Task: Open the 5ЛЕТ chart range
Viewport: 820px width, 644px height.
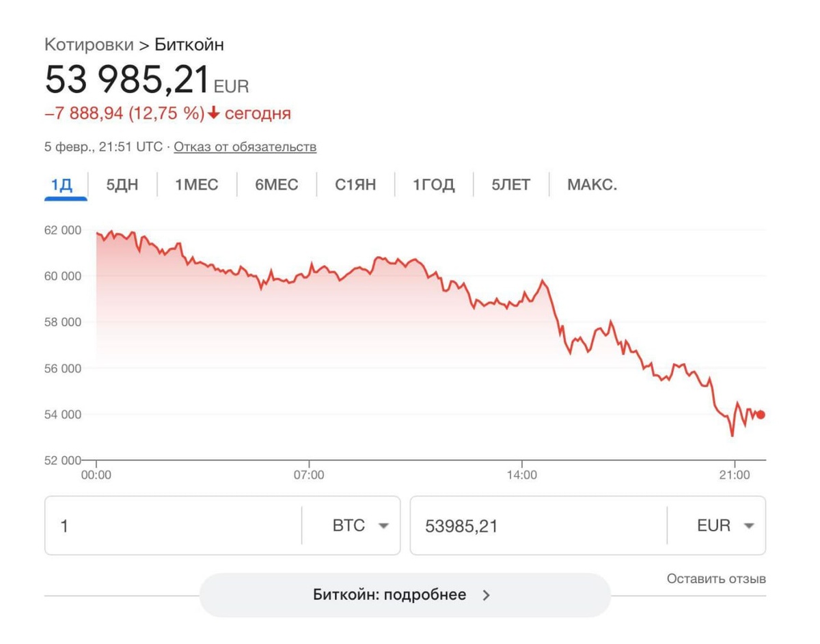Action: click(511, 184)
